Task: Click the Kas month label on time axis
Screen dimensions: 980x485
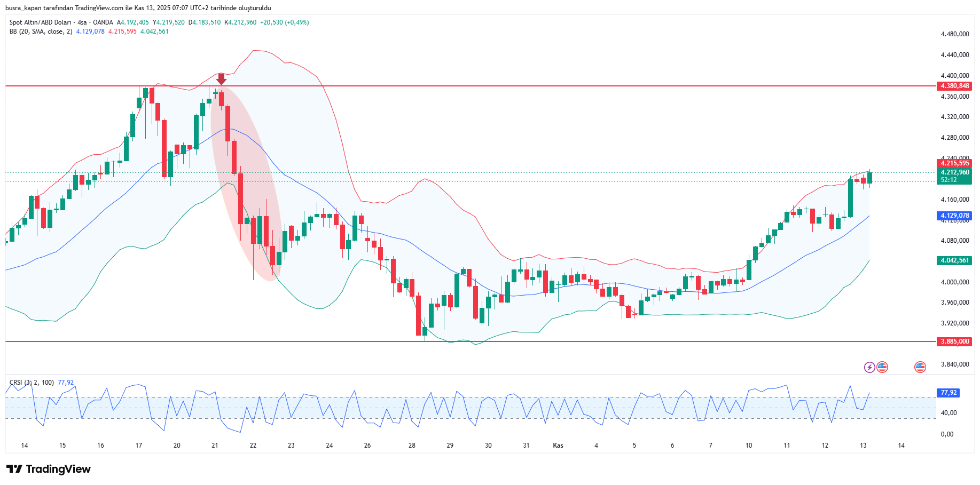Action: coord(558,446)
